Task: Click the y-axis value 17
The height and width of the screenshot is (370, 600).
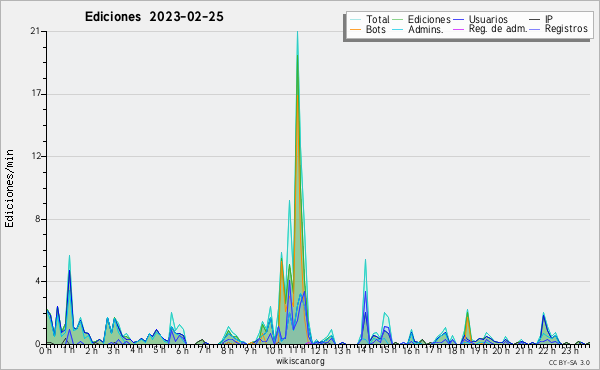Action: pyautogui.click(x=35, y=94)
